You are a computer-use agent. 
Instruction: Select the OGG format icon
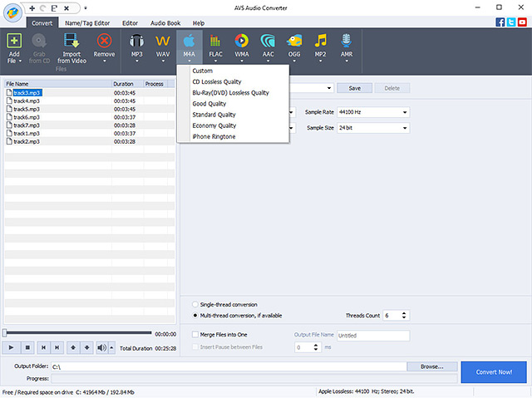[x=294, y=46]
